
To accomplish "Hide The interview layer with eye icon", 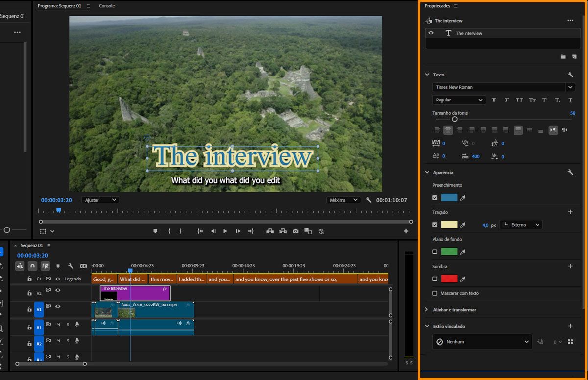I will pyautogui.click(x=431, y=33).
